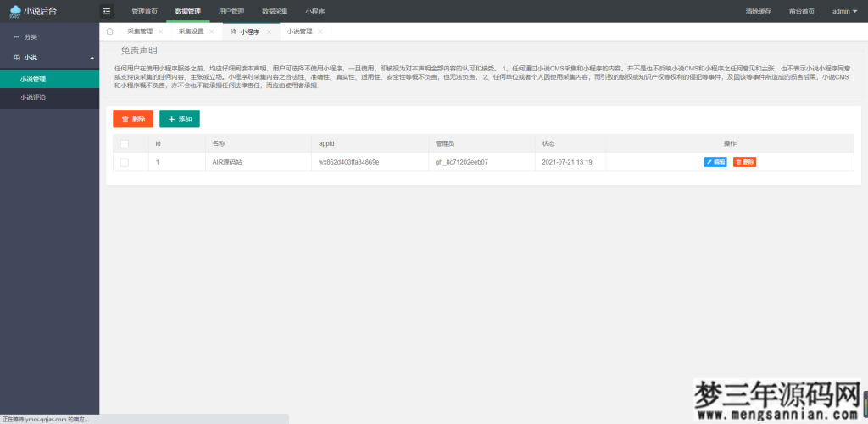
Task: Click the green 添加 add button
Action: click(180, 120)
